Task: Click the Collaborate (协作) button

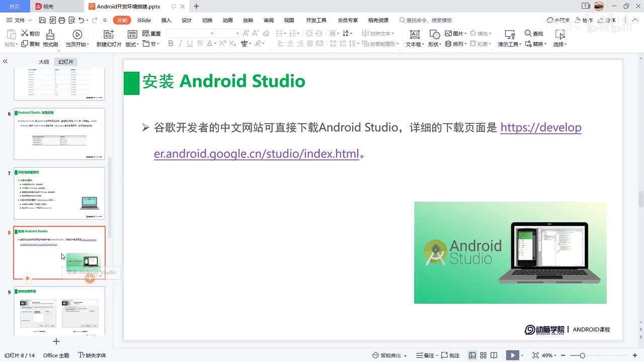Action: (x=584, y=20)
